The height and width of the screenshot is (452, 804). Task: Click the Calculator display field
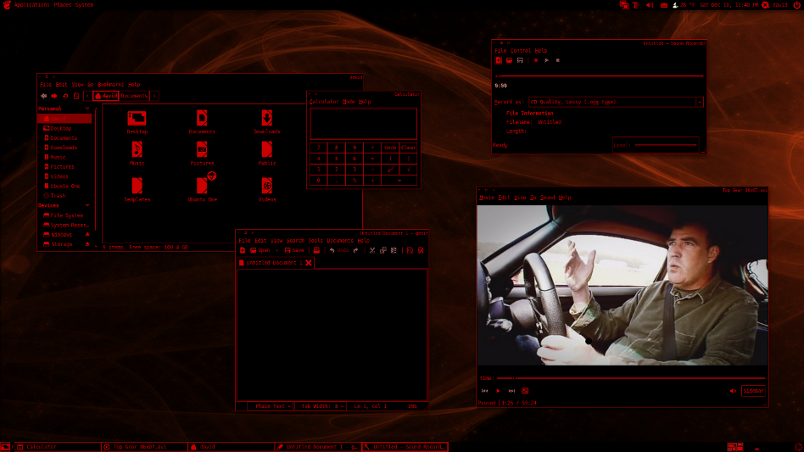pos(363,124)
